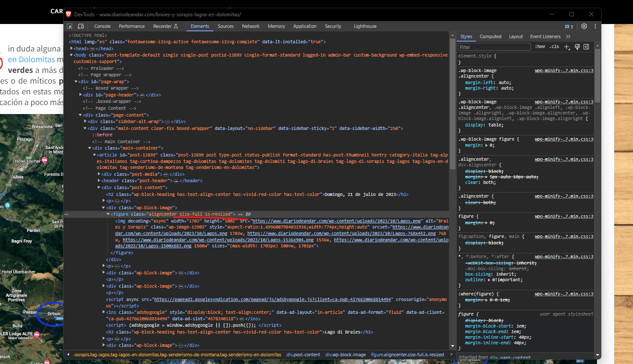Open CSS source link for the figcaption, figure, main rule
The image size is (633, 364).
tap(564, 236)
